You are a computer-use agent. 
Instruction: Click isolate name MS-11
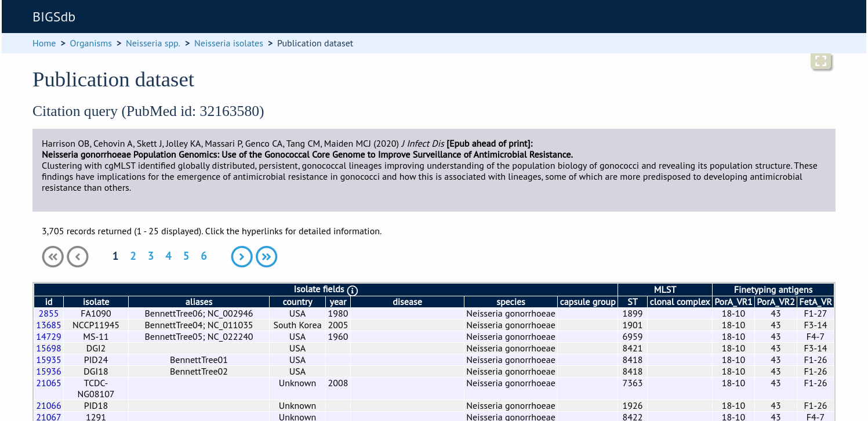[96, 337]
